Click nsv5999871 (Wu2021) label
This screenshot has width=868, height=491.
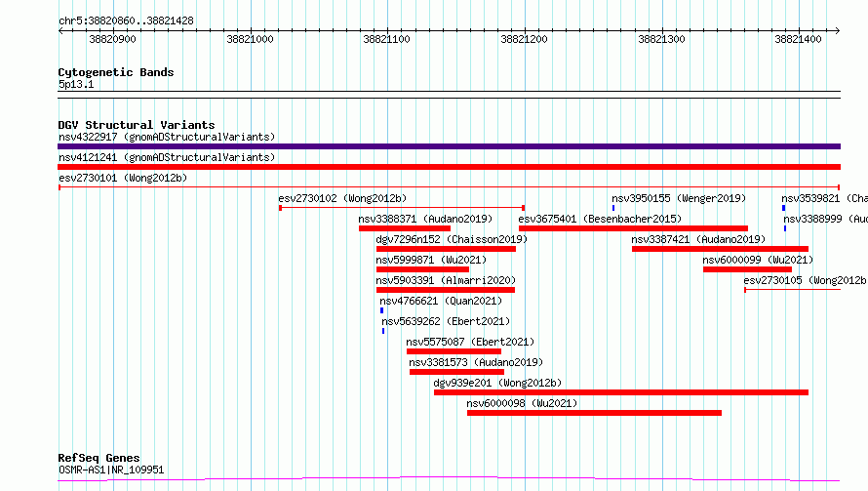431,260
